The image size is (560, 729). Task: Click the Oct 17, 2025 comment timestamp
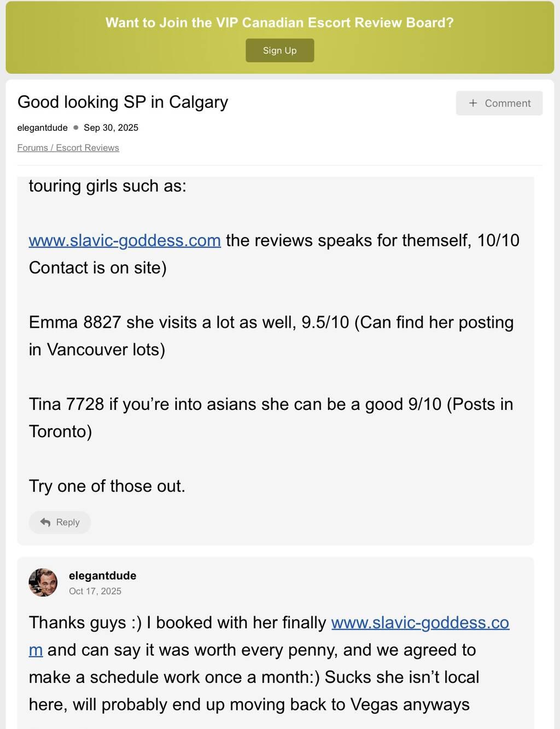95,591
